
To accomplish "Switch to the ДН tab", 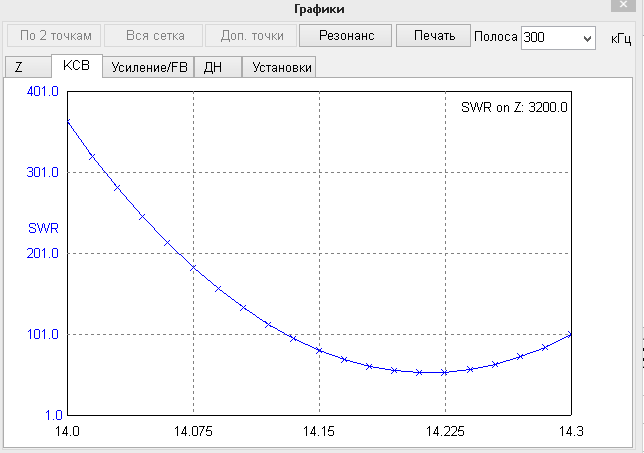I will coord(212,68).
